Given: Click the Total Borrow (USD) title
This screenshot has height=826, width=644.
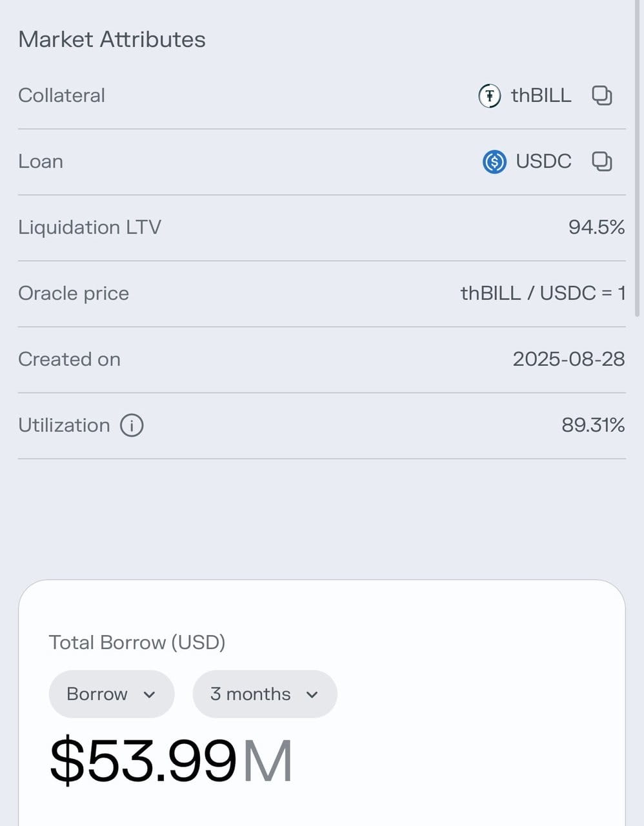Looking at the screenshot, I should 137,643.
